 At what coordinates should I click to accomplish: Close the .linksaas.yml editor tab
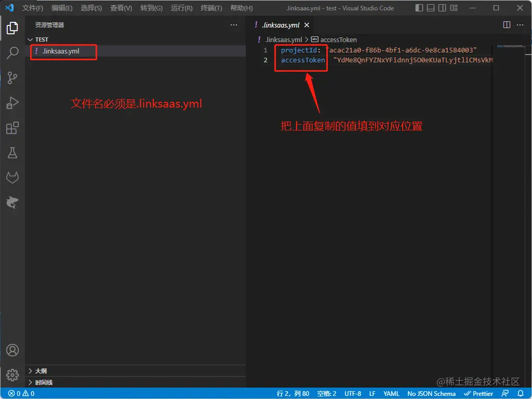tap(307, 25)
